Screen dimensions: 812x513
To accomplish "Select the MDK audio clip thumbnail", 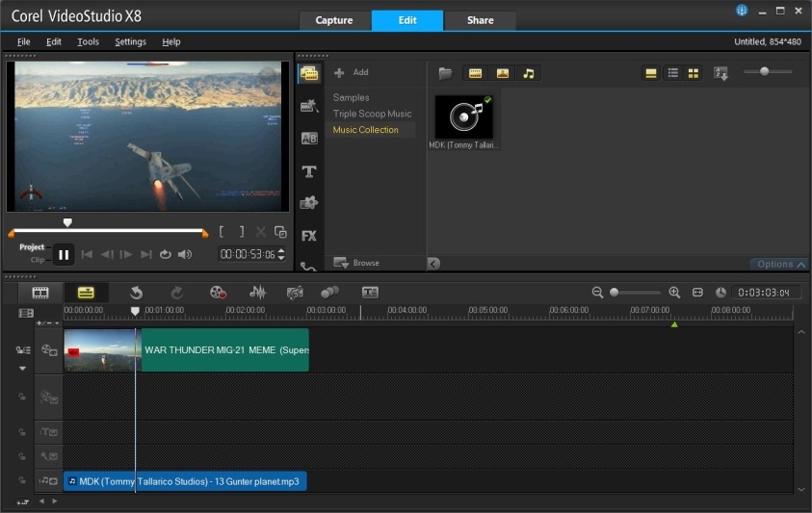I will (464, 117).
